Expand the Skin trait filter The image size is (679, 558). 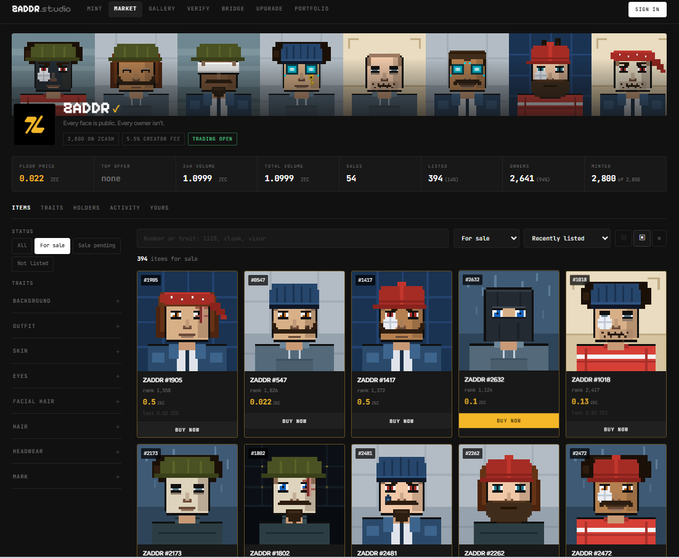66,351
